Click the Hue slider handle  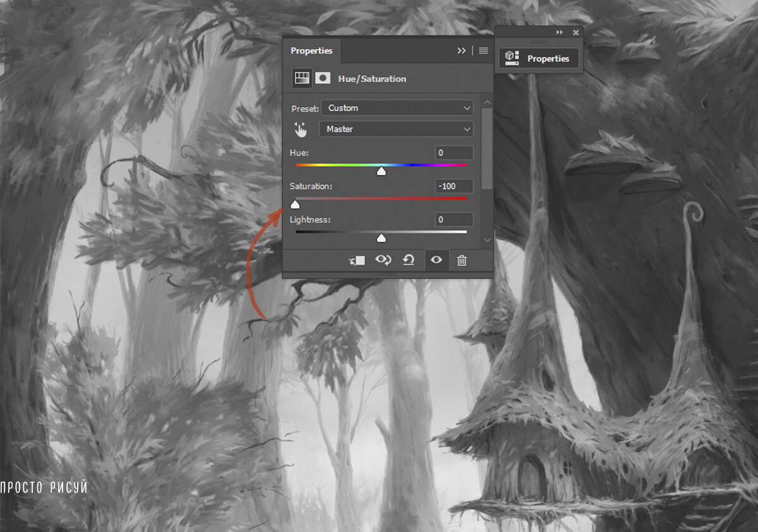pos(381,171)
